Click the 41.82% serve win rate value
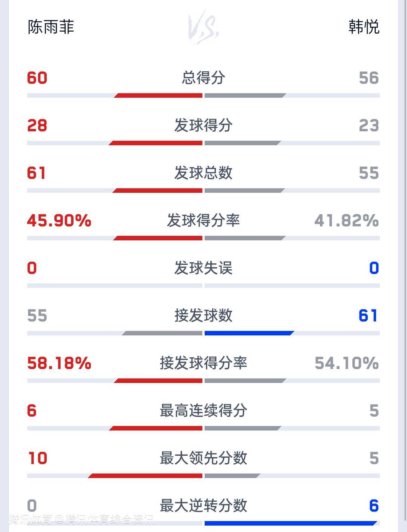 346,220
